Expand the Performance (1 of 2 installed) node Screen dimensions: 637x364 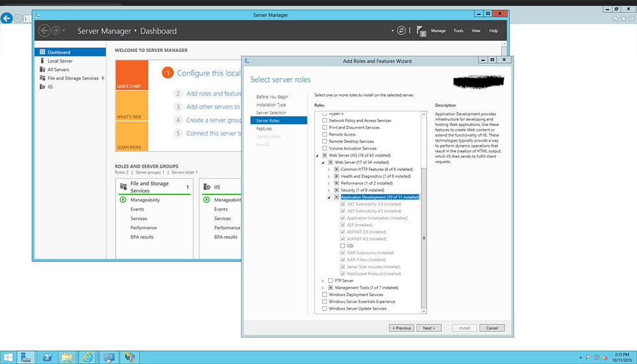click(329, 183)
